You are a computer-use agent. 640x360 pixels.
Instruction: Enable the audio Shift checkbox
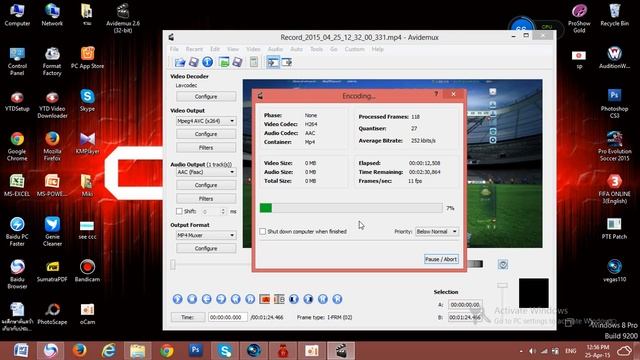(x=179, y=211)
